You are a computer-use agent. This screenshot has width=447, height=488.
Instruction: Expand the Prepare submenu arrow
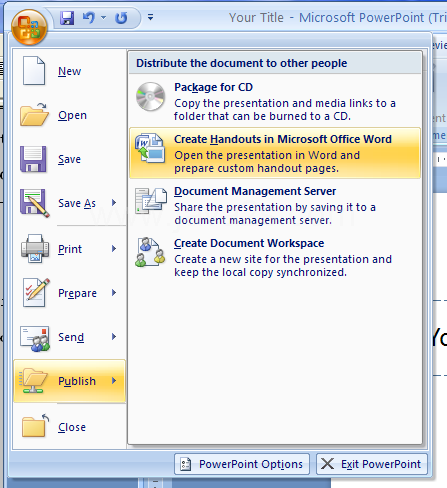tap(114, 293)
